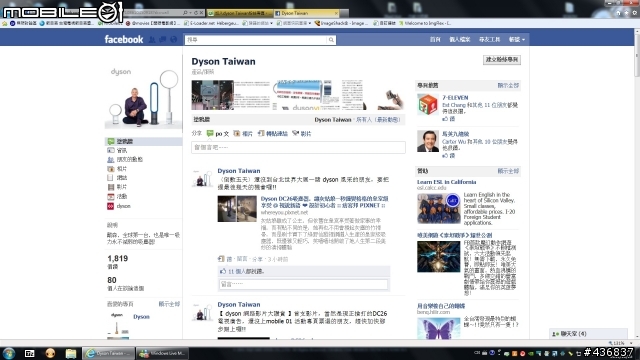This screenshot has height=360, width=640.
Task: Open the Windows Start orb
Action: point(9,353)
